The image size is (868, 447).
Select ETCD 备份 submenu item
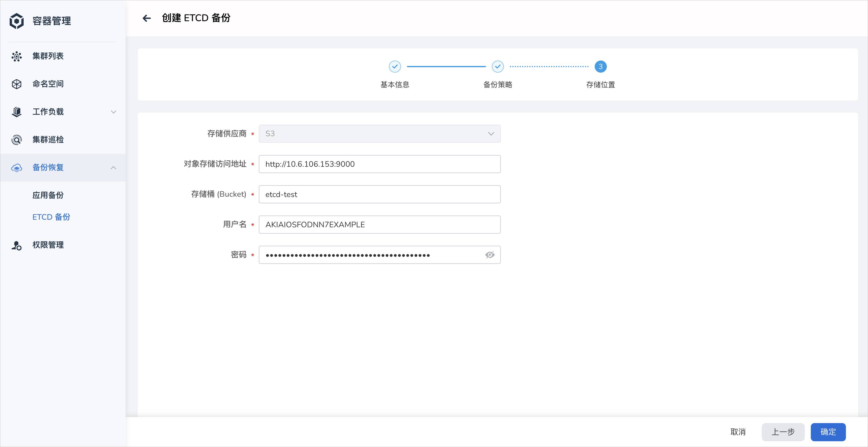coord(51,217)
